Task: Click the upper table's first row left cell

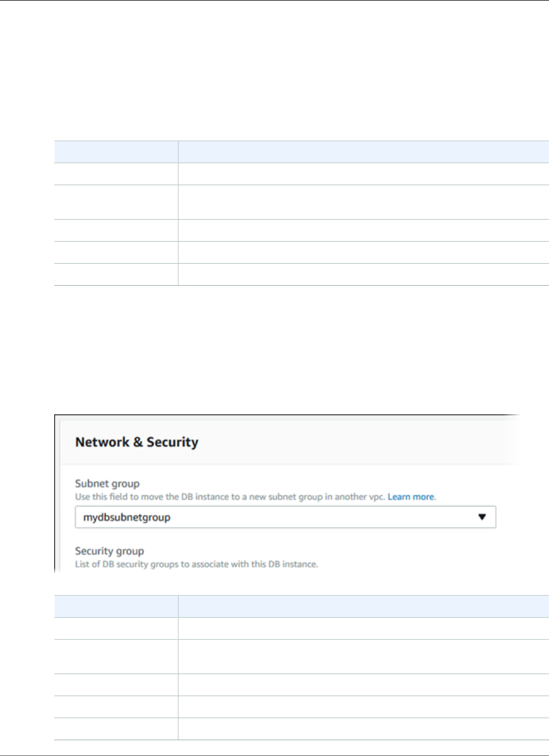Action: pos(116,174)
